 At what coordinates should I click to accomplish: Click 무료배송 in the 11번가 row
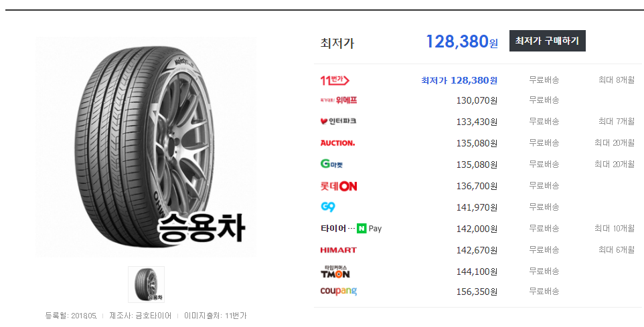click(544, 80)
